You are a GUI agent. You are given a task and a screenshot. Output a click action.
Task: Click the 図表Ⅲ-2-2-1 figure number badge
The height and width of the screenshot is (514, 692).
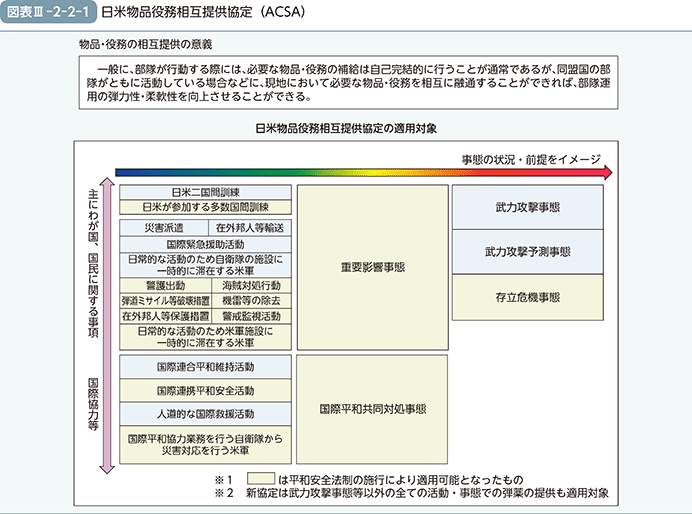click(48, 12)
